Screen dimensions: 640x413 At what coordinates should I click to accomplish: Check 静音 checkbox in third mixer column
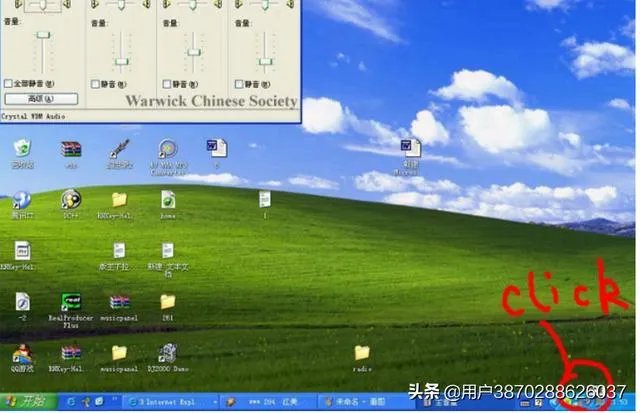point(167,84)
